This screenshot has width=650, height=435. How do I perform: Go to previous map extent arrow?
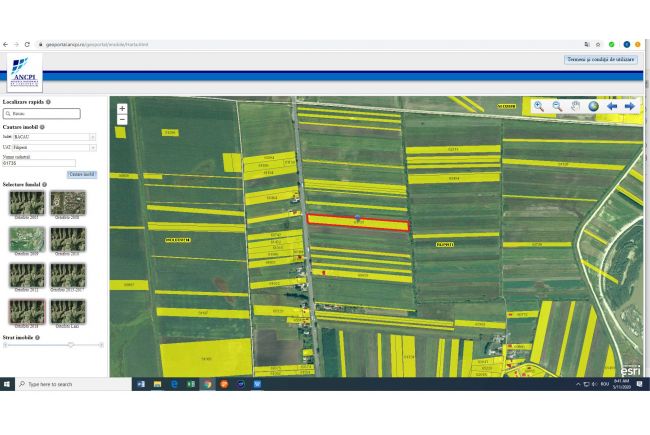[x=612, y=106]
